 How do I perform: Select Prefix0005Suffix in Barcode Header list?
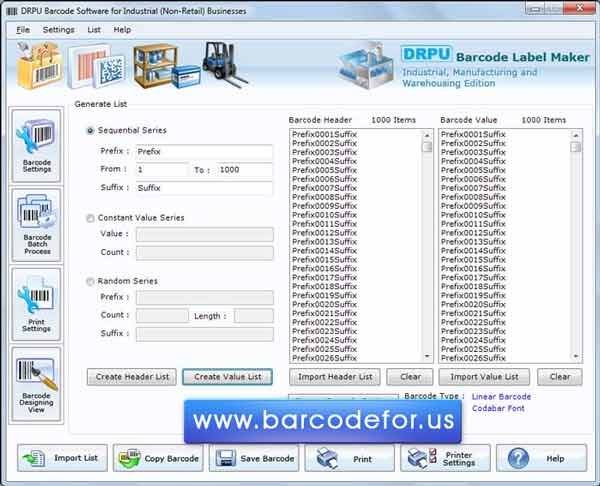click(x=324, y=170)
